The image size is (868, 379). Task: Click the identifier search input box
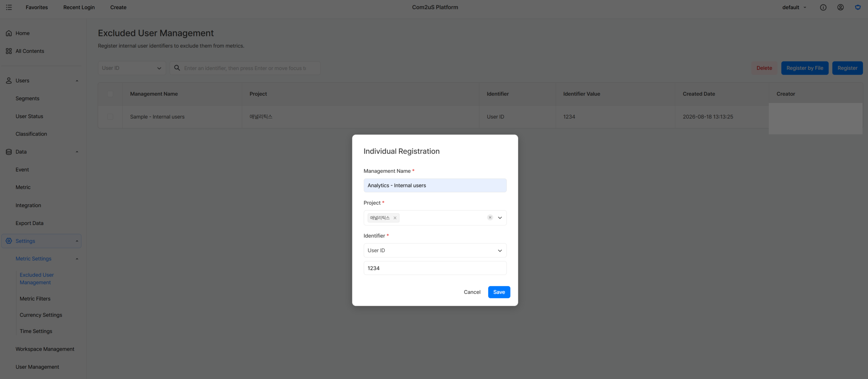coord(245,68)
